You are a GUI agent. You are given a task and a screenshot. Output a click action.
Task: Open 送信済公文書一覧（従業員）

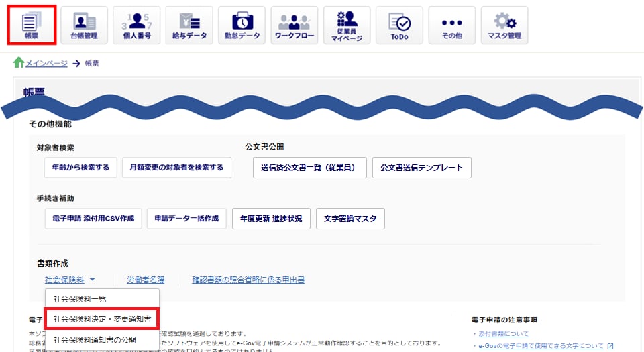click(309, 168)
